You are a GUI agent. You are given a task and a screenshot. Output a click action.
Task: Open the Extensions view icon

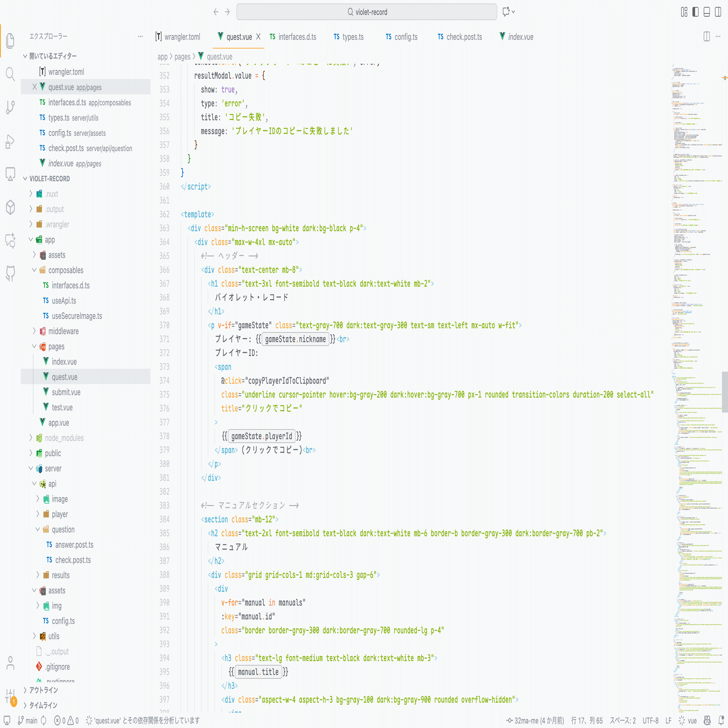tap(10, 207)
